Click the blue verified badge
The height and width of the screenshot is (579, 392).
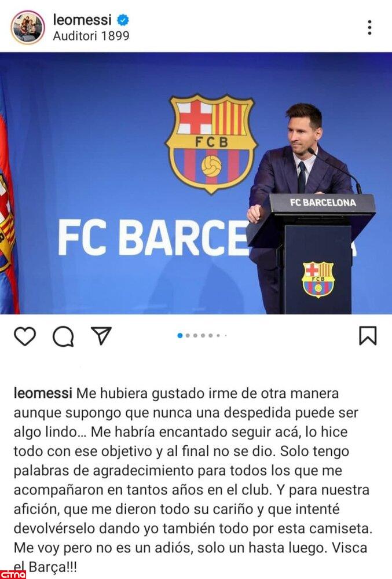point(123,20)
